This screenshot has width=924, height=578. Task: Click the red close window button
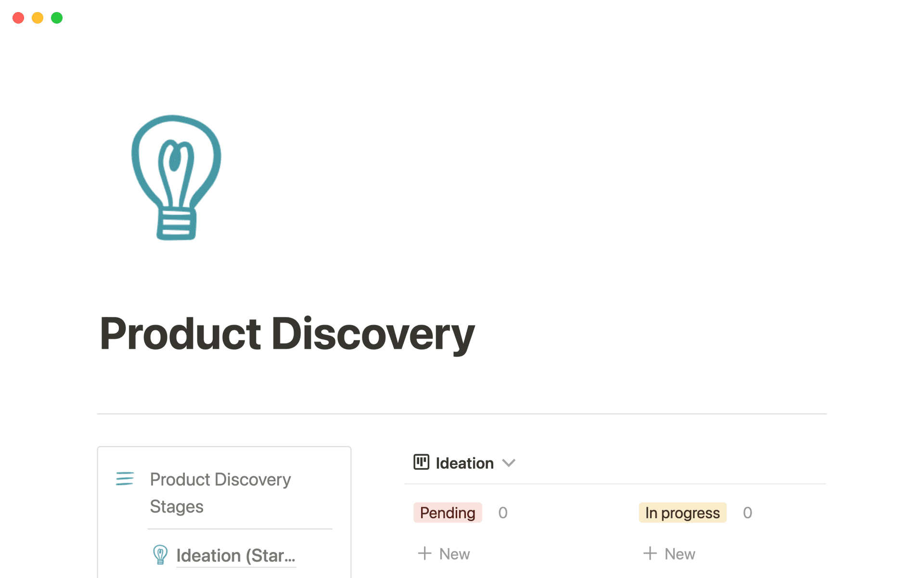pyautogui.click(x=18, y=18)
